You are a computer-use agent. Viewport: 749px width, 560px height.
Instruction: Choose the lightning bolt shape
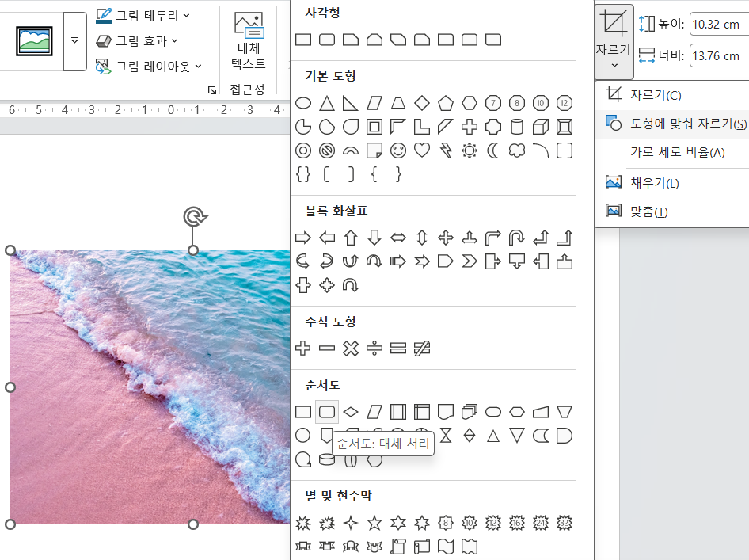coord(445,150)
